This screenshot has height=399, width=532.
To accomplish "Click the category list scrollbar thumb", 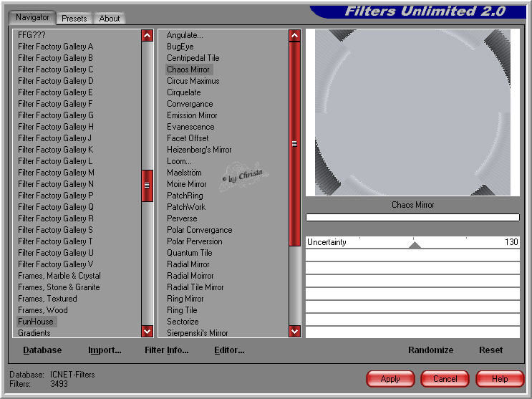I will (x=147, y=186).
